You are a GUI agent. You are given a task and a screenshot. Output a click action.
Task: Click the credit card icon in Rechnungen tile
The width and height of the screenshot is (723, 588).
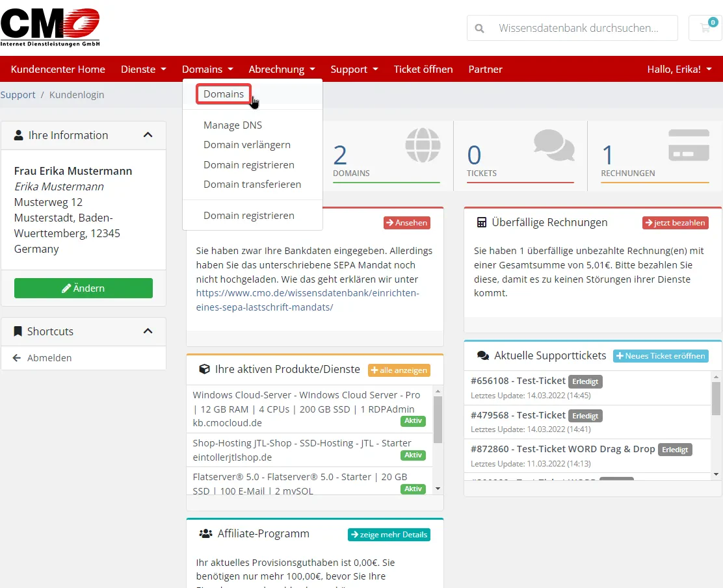tap(689, 145)
